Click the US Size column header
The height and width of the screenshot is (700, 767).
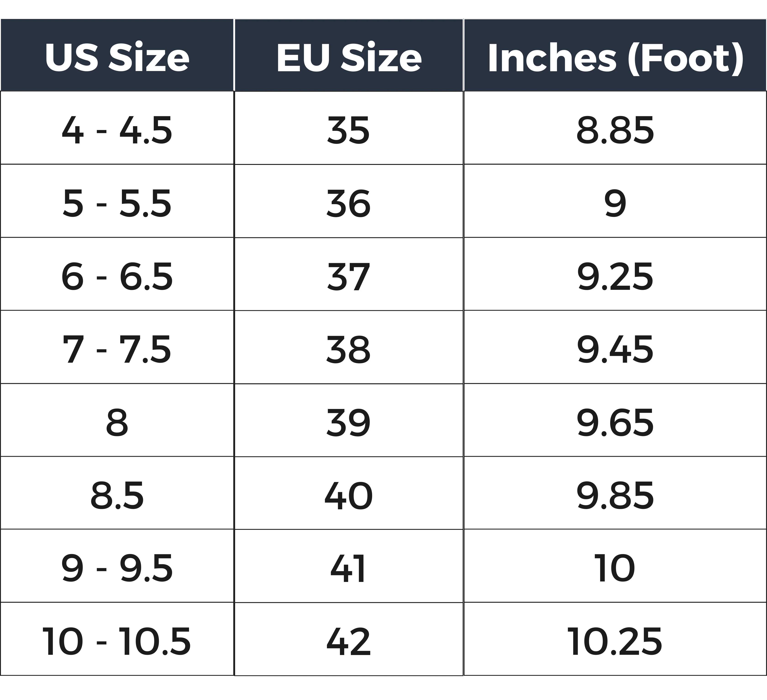pos(117,57)
